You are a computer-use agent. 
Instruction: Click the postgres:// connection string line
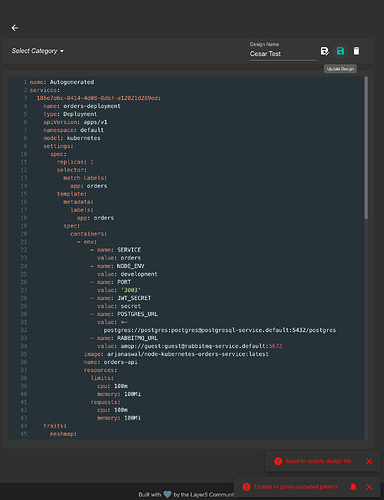tap(220, 330)
